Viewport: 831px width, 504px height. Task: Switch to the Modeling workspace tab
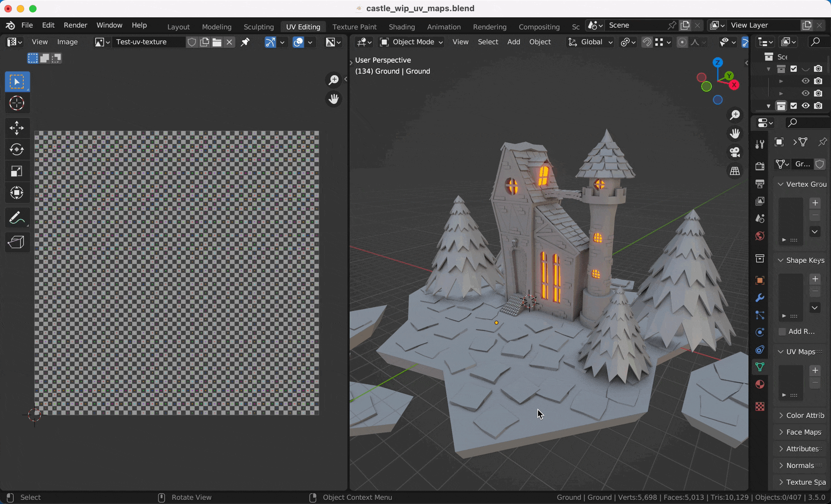tap(216, 27)
